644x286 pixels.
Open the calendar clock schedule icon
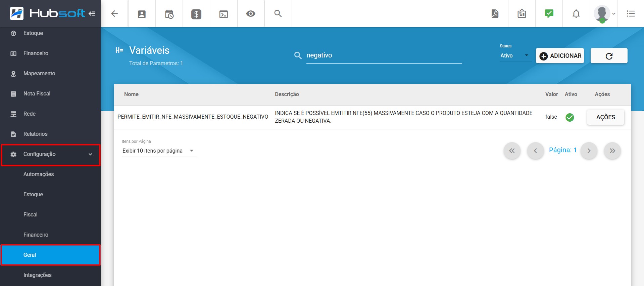[169, 14]
